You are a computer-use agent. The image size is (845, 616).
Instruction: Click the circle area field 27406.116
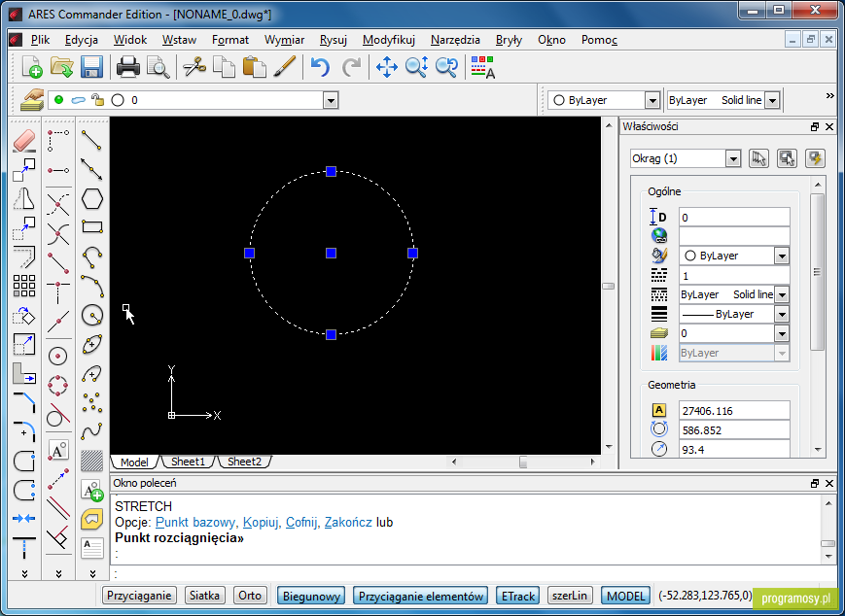tap(734, 411)
